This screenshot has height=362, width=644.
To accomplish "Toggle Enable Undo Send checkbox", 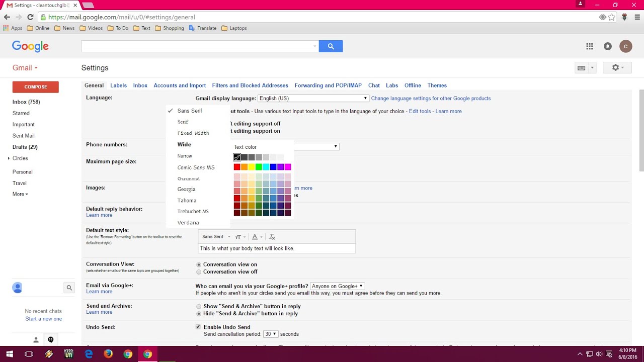I will coord(198,327).
